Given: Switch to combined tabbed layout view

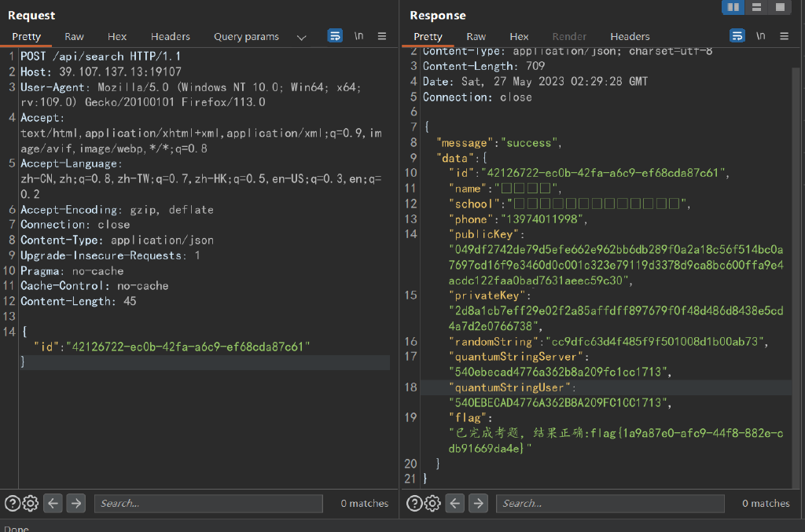Looking at the screenshot, I should point(779,7).
